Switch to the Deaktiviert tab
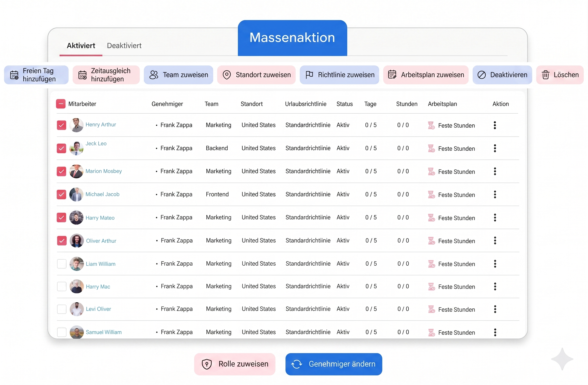The width and height of the screenshot is (588, 385). coord(124,46)
